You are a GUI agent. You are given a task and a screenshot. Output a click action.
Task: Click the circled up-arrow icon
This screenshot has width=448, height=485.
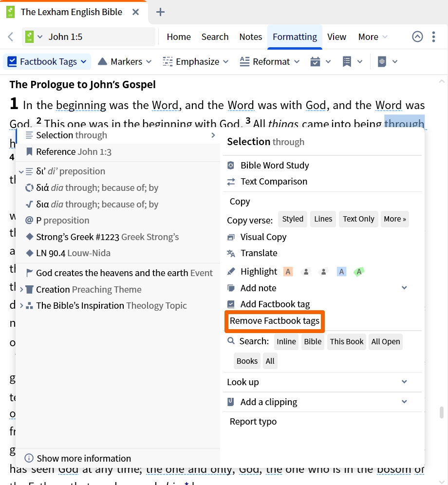[x=417, y=37]
